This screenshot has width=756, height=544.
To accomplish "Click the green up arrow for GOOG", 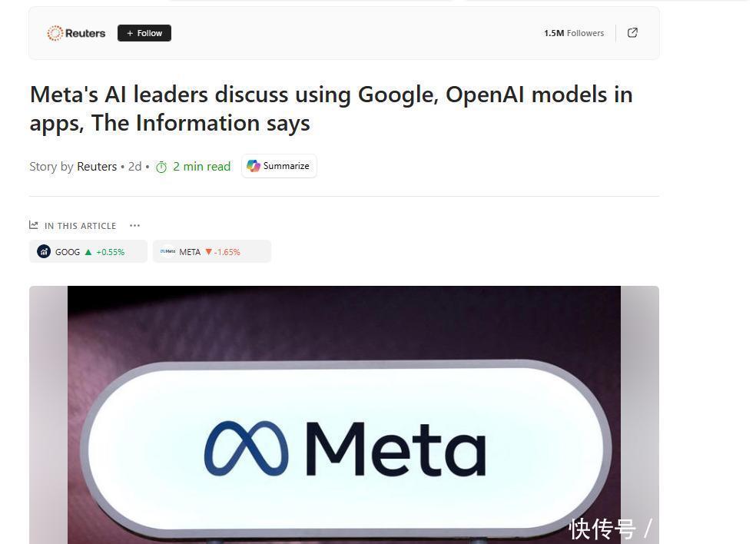I will point(88,252).
